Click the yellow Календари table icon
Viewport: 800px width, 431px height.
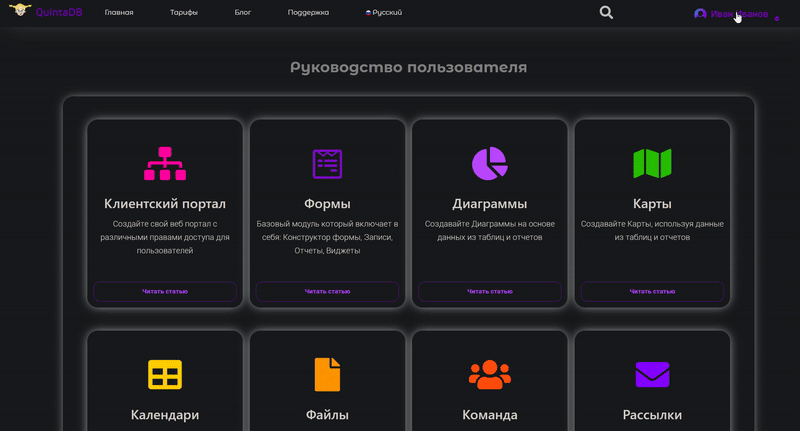[165, 374]
